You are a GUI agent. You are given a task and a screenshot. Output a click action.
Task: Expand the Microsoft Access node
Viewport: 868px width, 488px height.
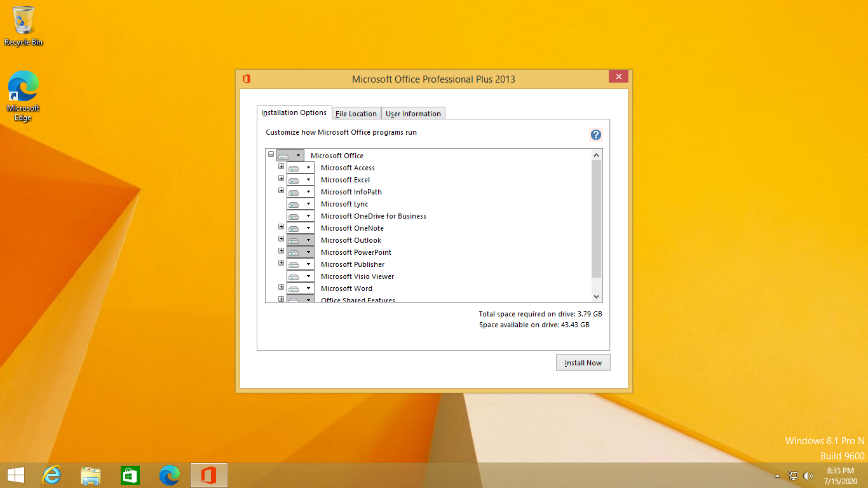coord(281,166)
